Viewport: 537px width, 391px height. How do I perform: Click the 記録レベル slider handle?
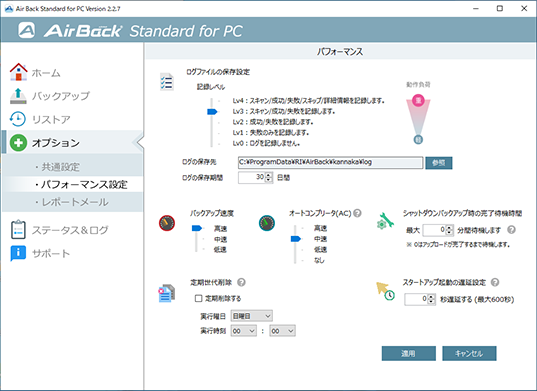pos(212,112)
